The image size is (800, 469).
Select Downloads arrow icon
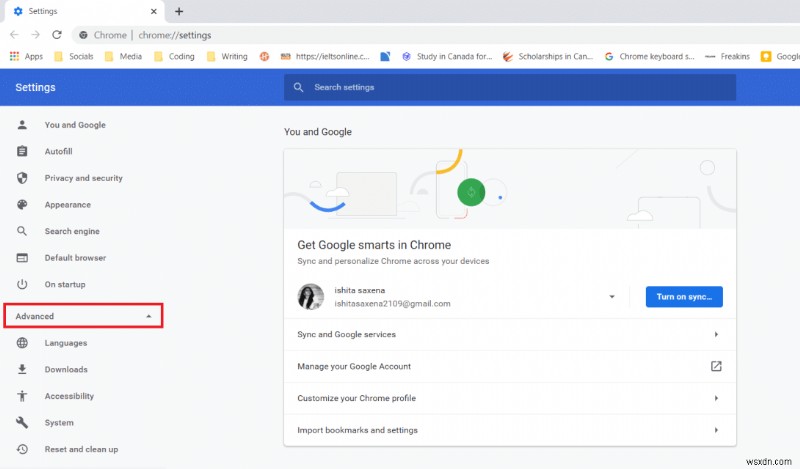click(22, 369)
